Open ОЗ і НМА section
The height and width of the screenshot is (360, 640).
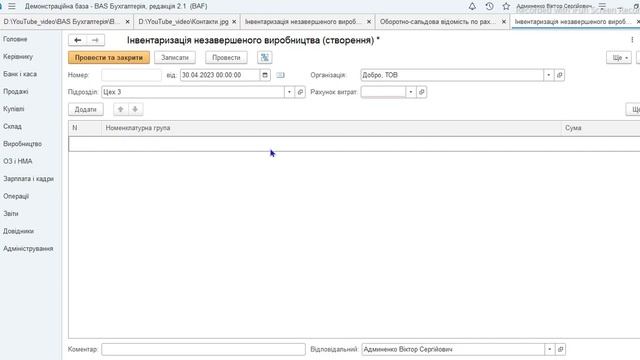pos(18,161)
